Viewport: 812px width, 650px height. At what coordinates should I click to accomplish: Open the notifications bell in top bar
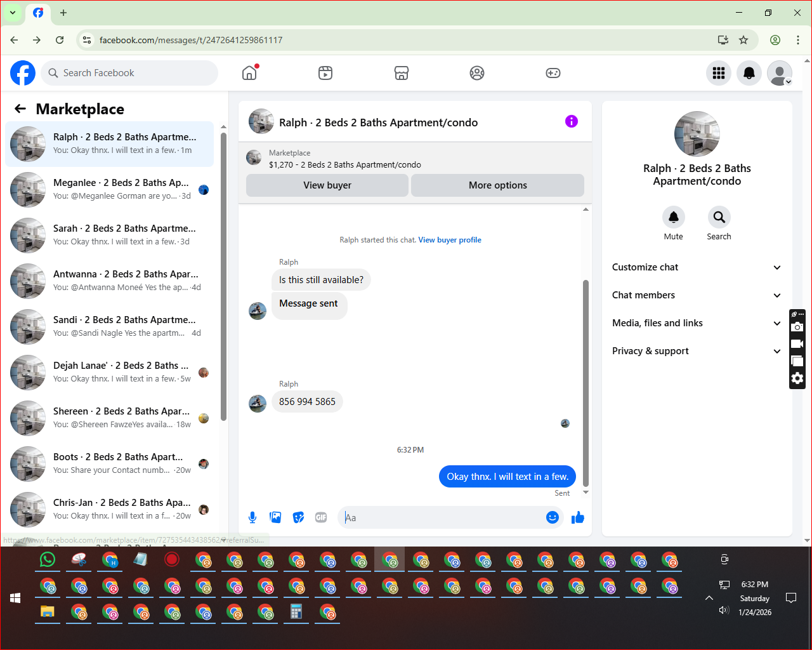click(x=749, y=73)
